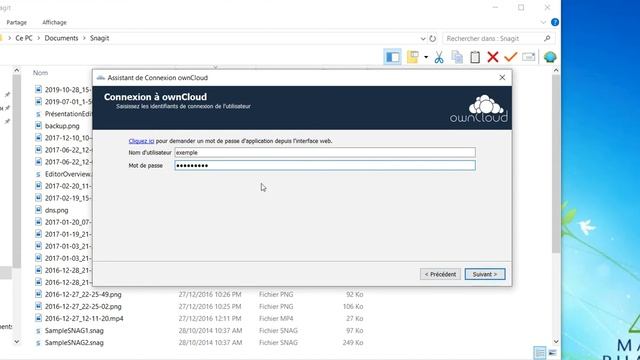This screenshot has width=640, height=360.
Task: Open the Partage ribbon tab
Action: 17,22
